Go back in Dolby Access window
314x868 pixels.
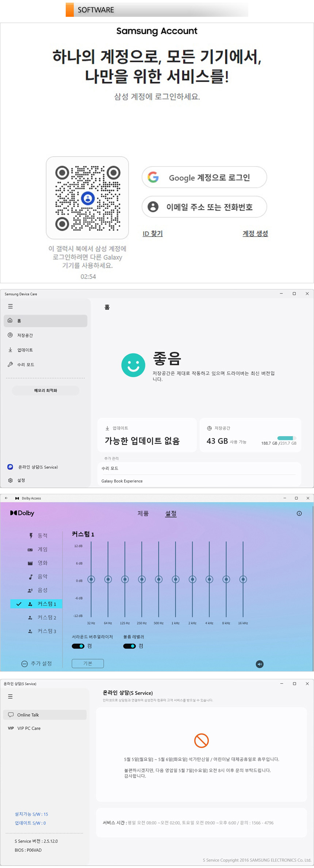[x=6, y=498]
